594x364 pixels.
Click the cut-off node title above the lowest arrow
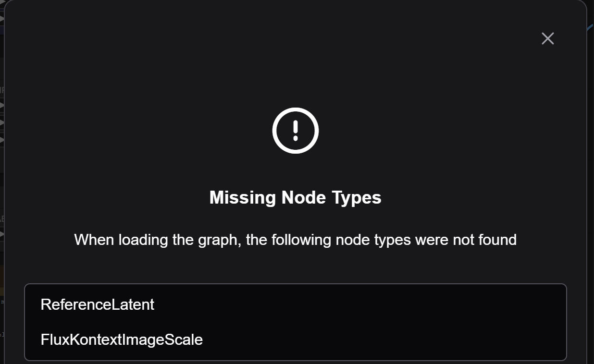2,218
